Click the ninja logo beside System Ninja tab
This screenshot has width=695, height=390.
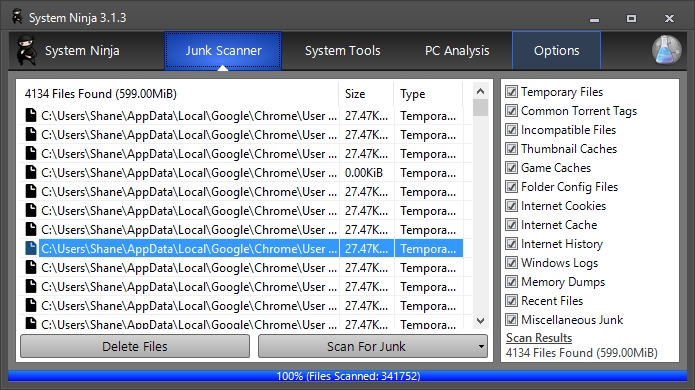pyautogui.click(x=26, y=51)
